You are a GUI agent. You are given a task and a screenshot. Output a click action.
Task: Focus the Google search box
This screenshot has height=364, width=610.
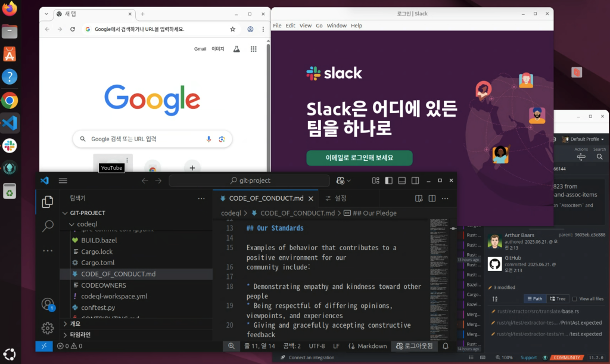152,139
